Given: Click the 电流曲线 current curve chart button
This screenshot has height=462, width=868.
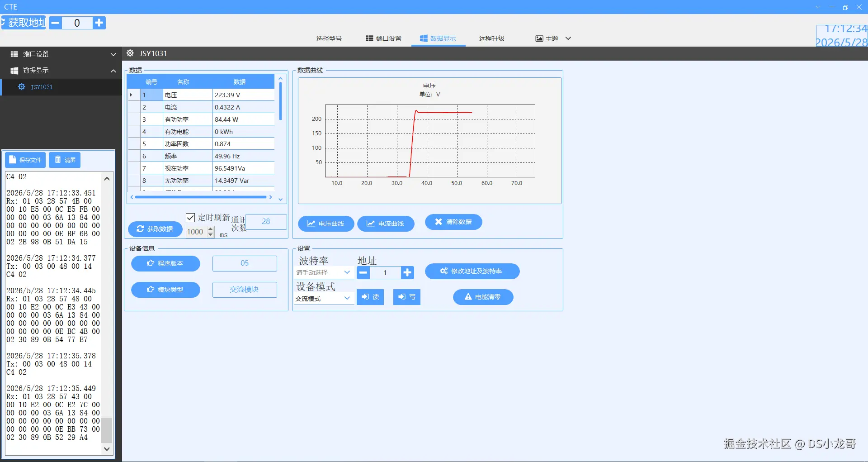Looking at the screenshot, I should (385, 224).
